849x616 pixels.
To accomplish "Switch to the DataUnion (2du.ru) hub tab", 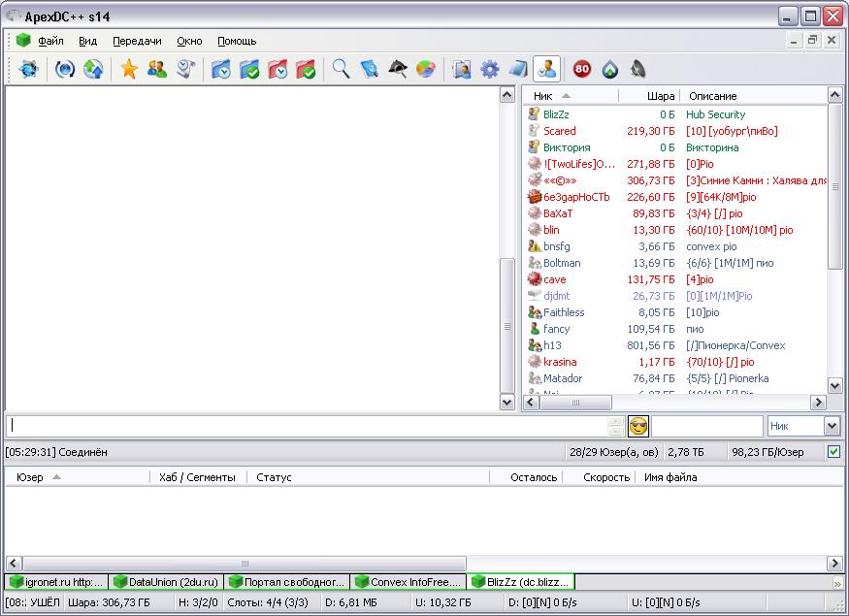I will (165, 582).
